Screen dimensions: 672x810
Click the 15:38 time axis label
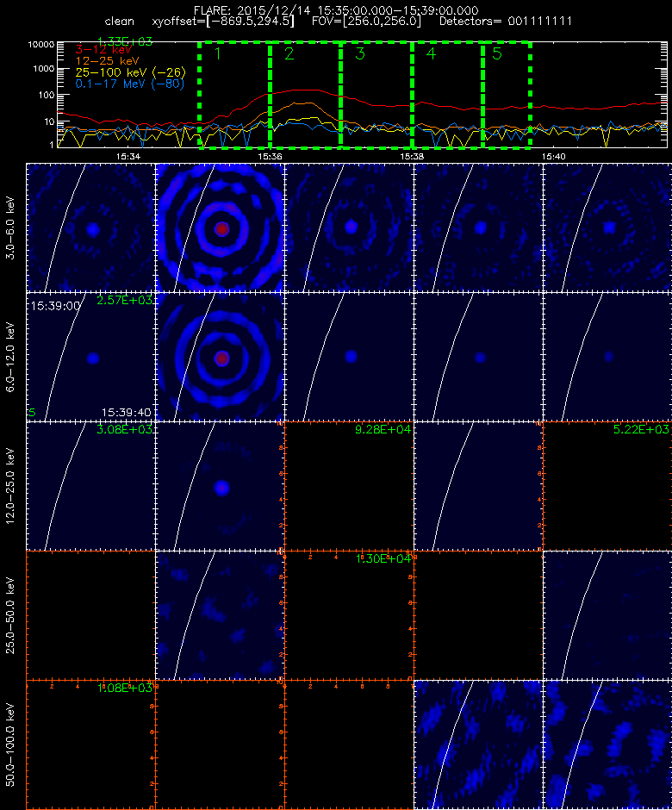pyautogui.click(x=412, y=156)
